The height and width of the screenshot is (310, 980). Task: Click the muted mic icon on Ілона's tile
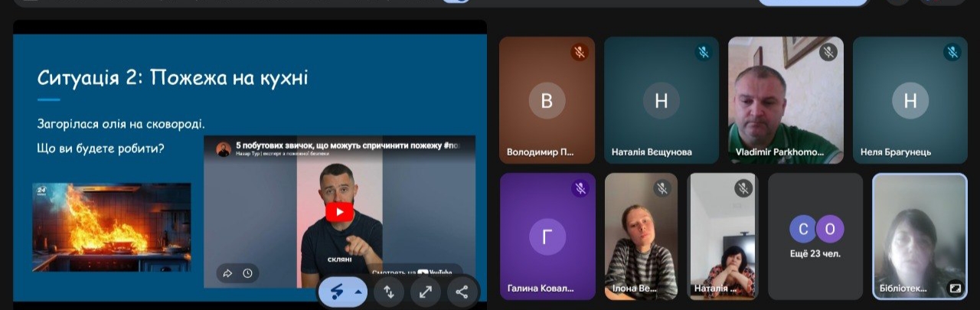[x=662, y=188]
